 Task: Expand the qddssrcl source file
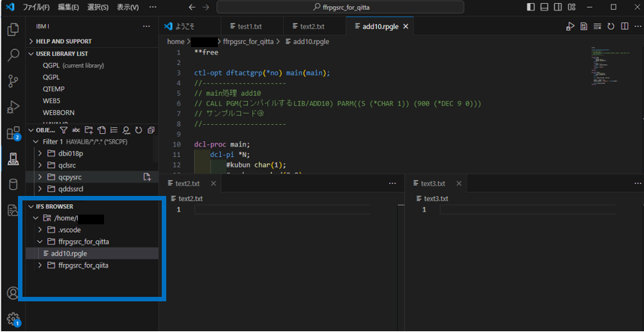point(40,189)
